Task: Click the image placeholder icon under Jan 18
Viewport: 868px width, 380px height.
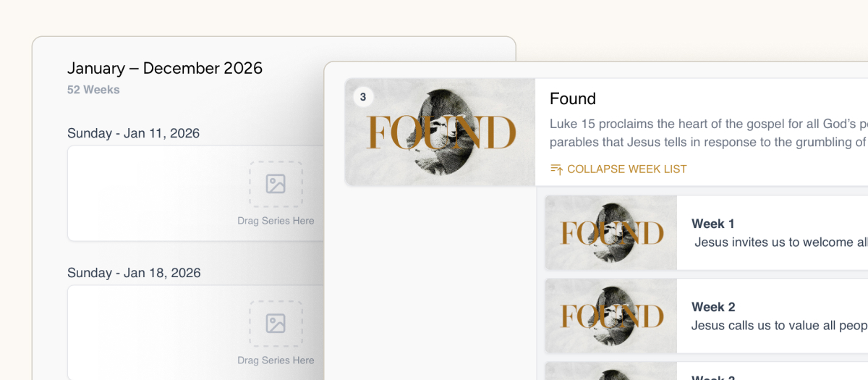Action: coord(276,323)
